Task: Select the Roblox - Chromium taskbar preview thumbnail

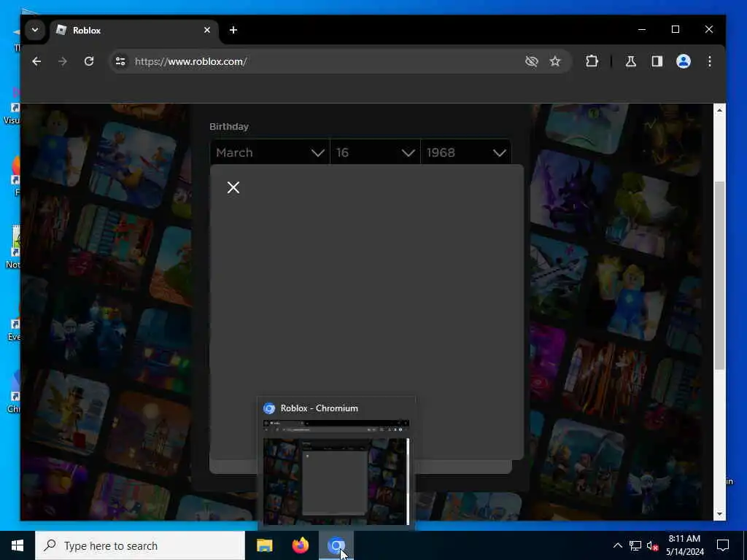Action: click(x=336, y=472)
